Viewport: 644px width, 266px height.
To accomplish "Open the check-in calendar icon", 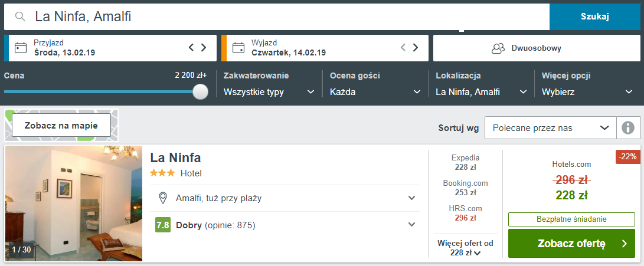I will click(x=21, y=48).
